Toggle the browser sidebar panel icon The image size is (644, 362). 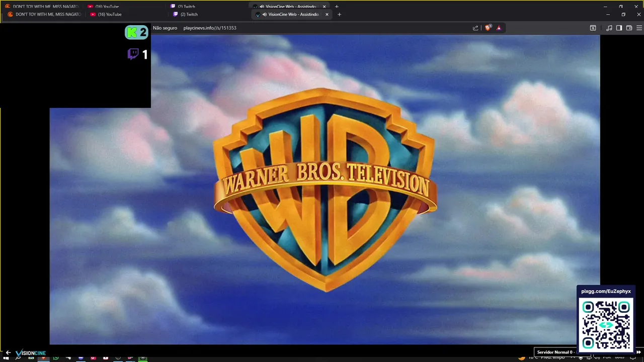[x=619, y=28]
